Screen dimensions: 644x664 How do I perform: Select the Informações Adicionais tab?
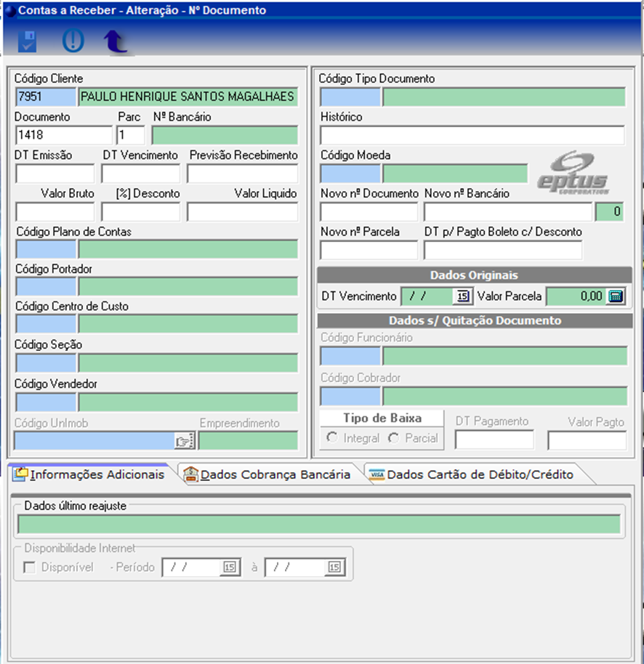[x=89, y=474]
